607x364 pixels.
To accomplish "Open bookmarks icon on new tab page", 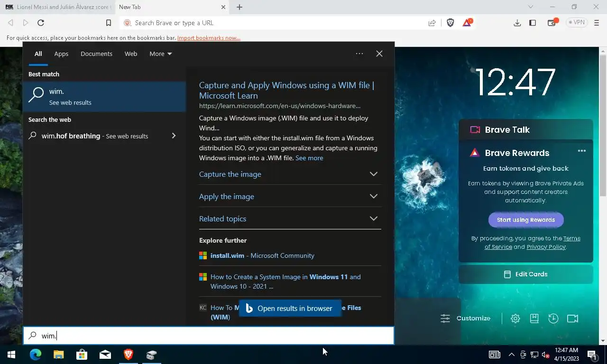I will pyautogui.click(x=534, y=318).
